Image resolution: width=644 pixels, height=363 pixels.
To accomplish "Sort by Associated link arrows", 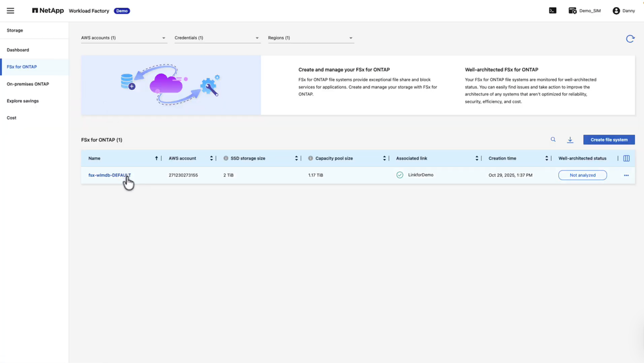I will click(x=477, y=158).
